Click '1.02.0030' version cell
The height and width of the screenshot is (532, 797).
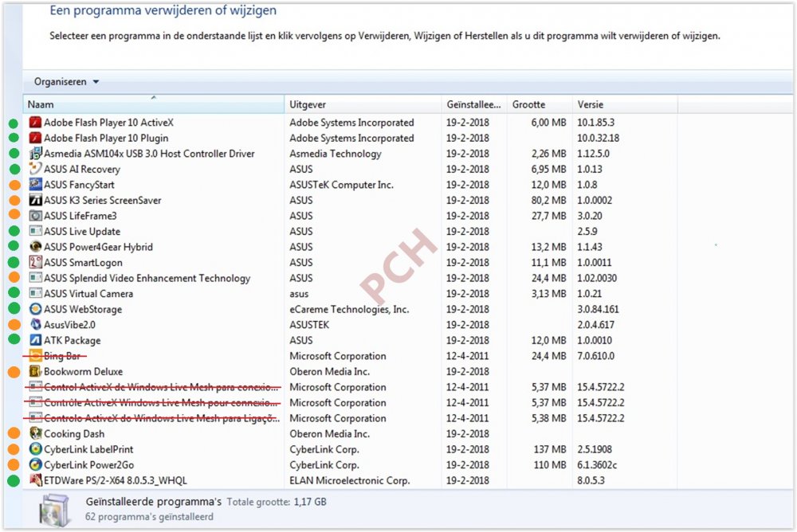tap(597, 279)
